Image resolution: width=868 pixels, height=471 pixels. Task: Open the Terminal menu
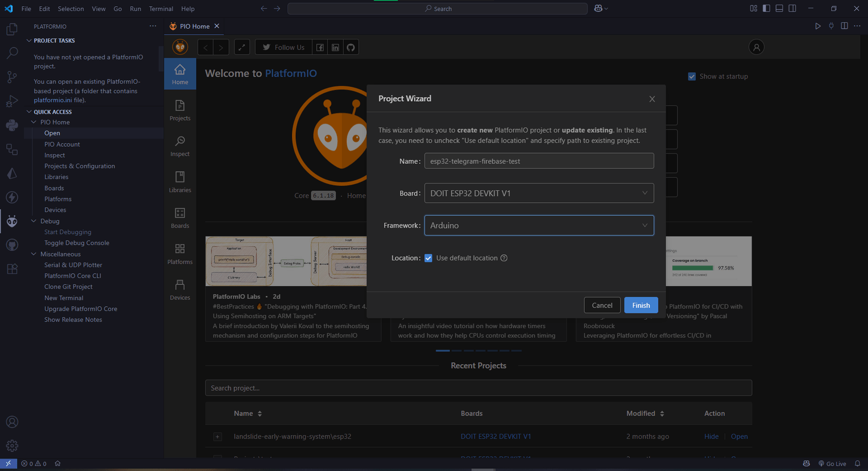coord(160,8)
